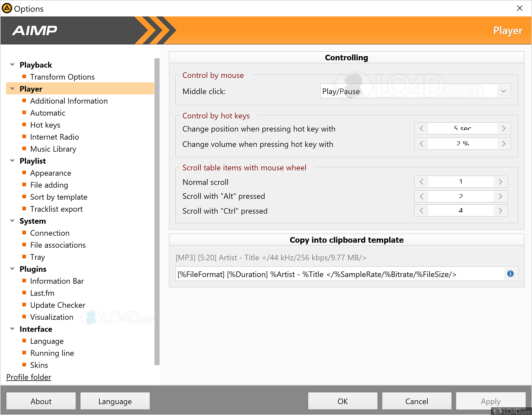Collapse the Playlist tree section

click(12, 161)
